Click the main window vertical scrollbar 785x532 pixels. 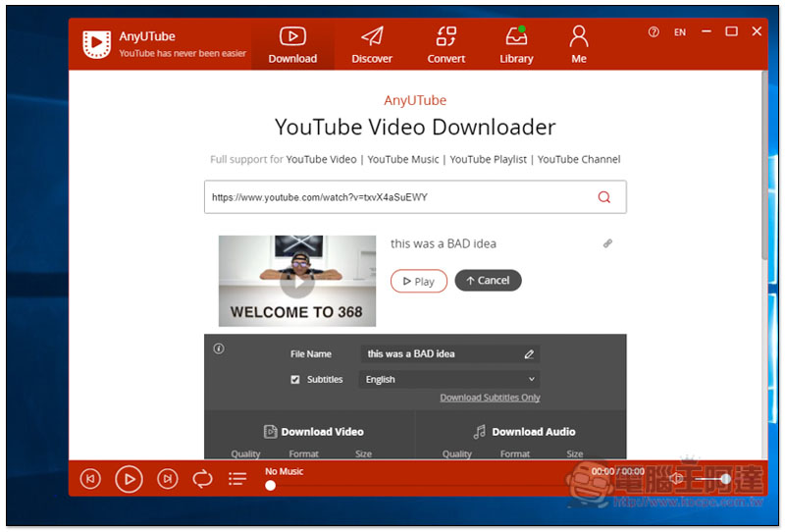pos(764,165)
